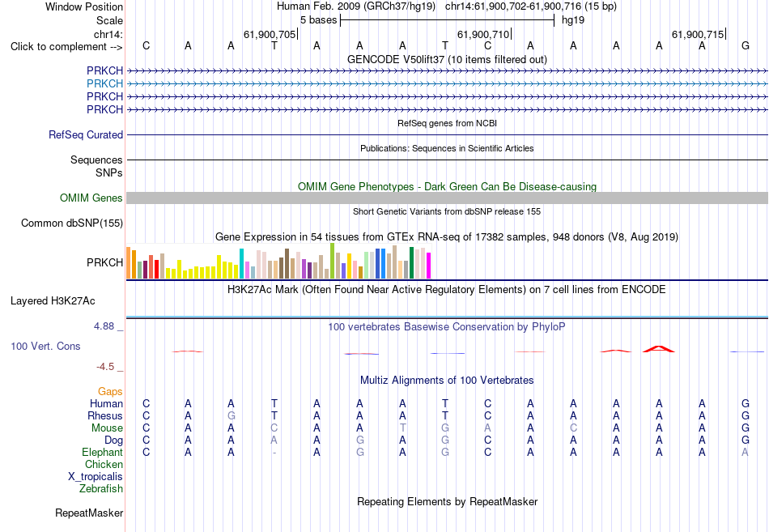Click the 100 Vert. Cons track label
The width and height of the screenshot is (769, 532).
pyautogui.click(x=45, y=346)
